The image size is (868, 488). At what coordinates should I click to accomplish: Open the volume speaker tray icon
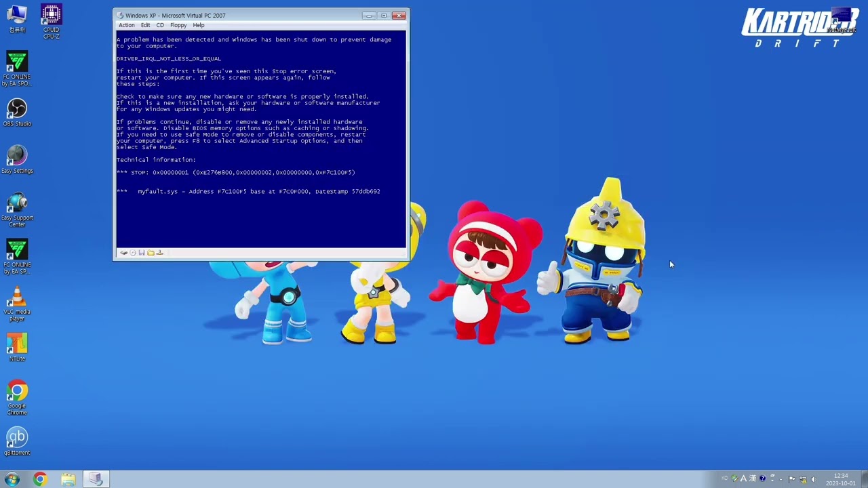[x=814, y=479]
